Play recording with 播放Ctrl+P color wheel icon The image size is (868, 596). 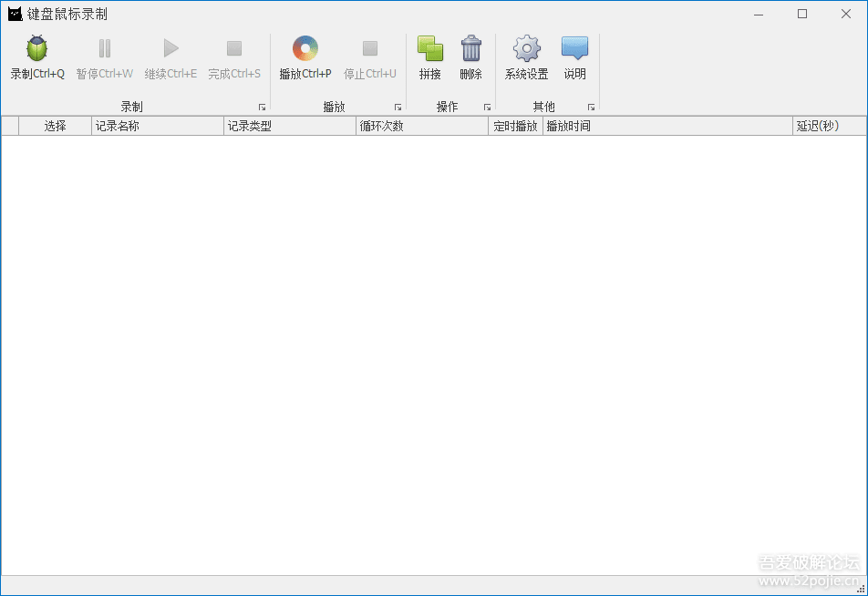click(x=305, y=48)
